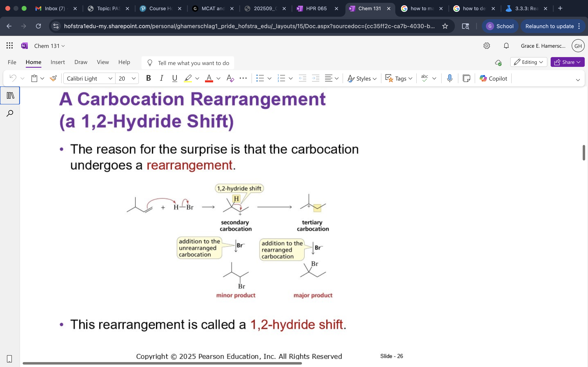Open the search panel in the sidebar

point(10,113)
